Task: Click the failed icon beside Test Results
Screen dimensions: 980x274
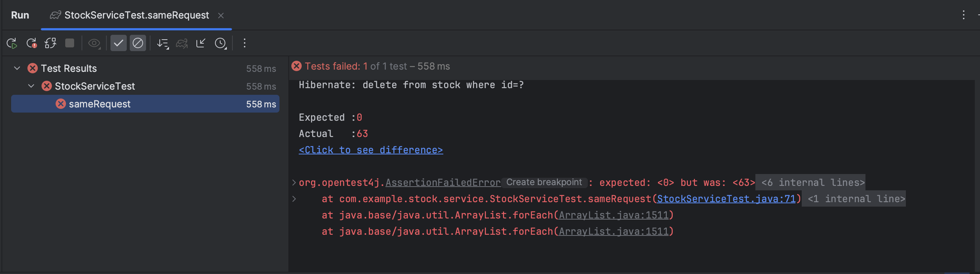Action: coord(32,68)
